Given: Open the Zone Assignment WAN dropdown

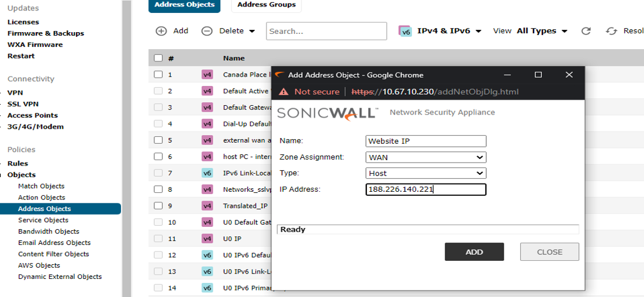Looking at the screenshot, I should 426,157.
